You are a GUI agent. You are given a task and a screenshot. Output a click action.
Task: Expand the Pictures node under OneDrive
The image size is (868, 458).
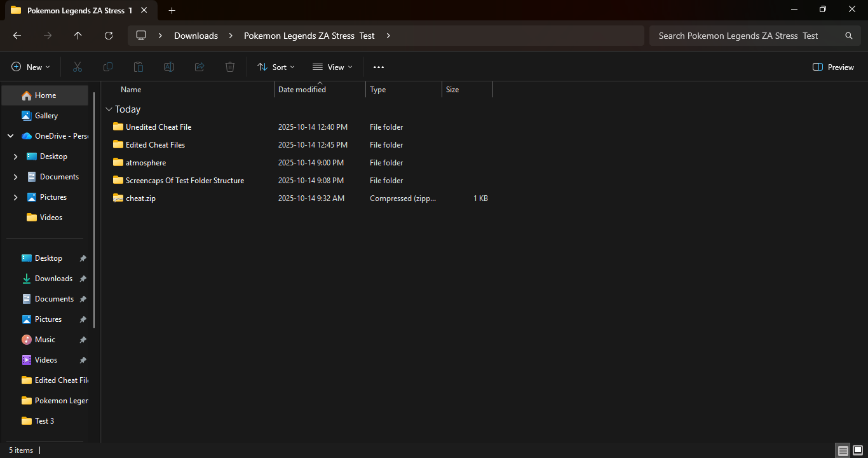click(16, 197)
